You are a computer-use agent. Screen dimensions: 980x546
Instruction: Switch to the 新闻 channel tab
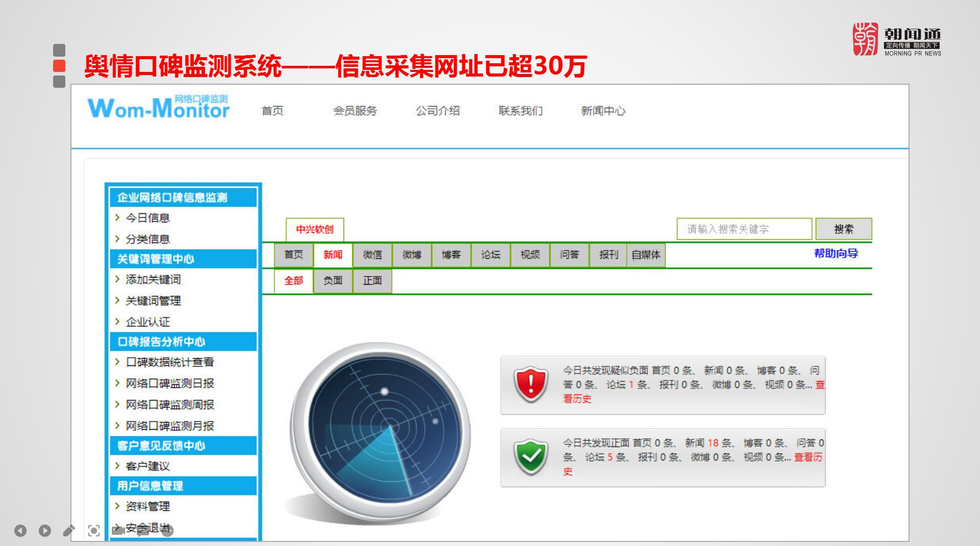click(333, 255)
